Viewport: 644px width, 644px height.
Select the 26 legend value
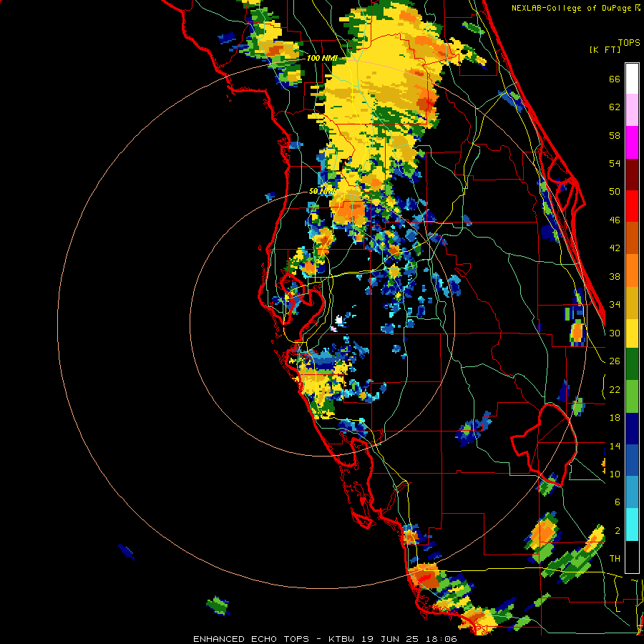coord(615,361)
